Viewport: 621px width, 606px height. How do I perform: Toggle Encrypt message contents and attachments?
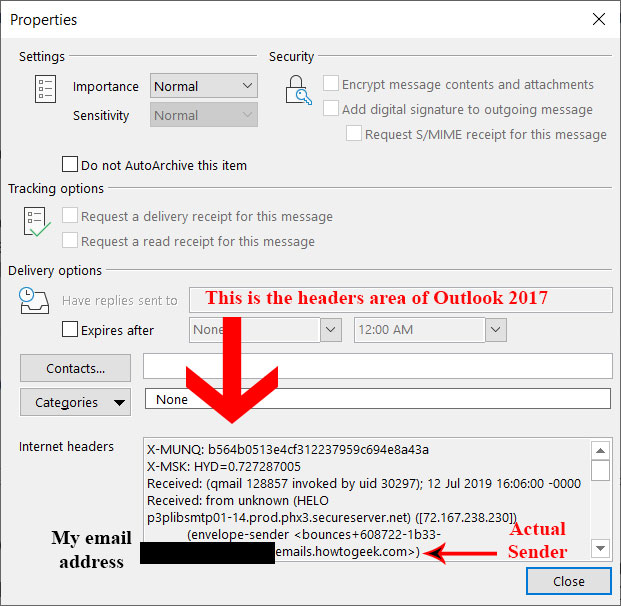[331, 84]
